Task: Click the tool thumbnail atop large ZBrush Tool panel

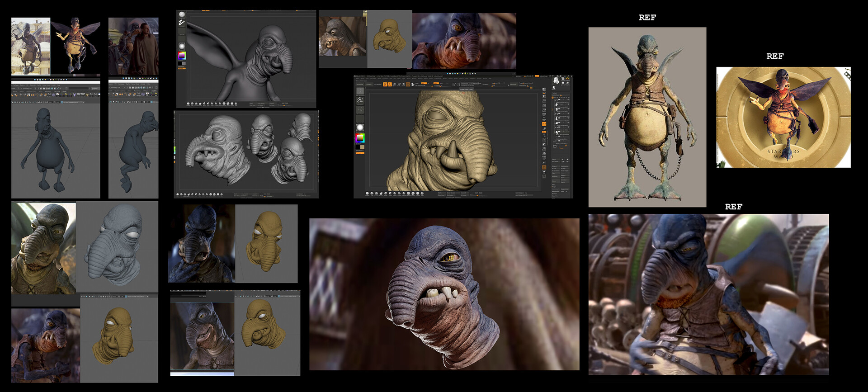Action: coord(557,80)
